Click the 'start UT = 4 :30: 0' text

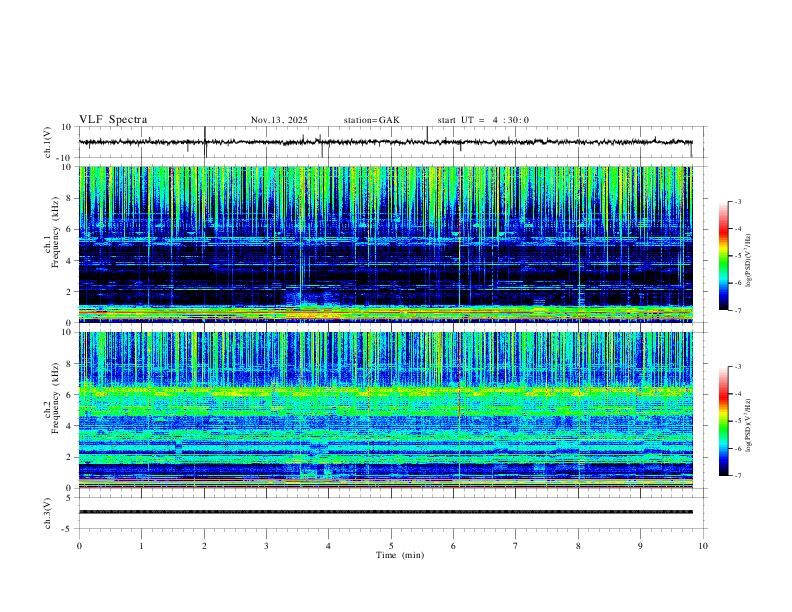pyautogui.click(x=483, y=120)
